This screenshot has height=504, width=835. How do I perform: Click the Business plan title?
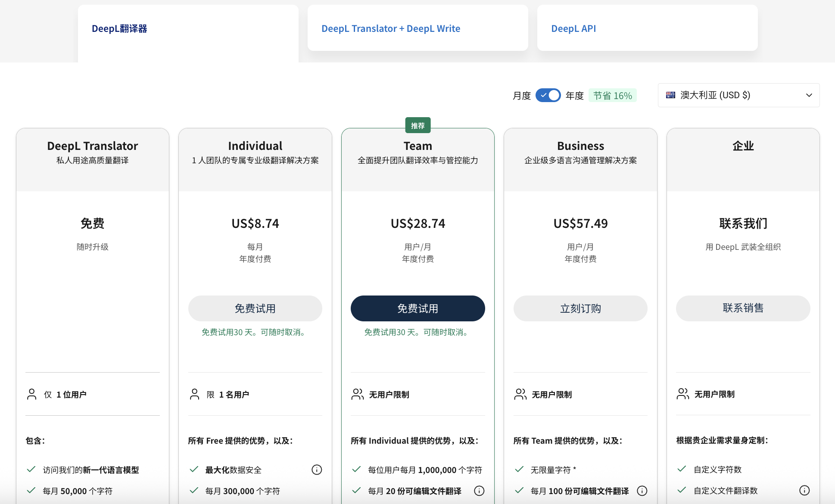click(x=580, y=146)
